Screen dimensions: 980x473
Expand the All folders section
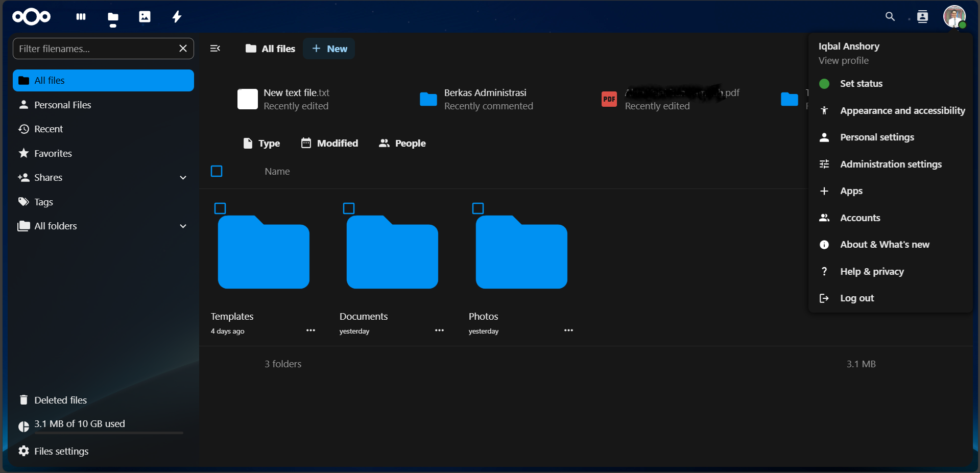coord(183,226)
